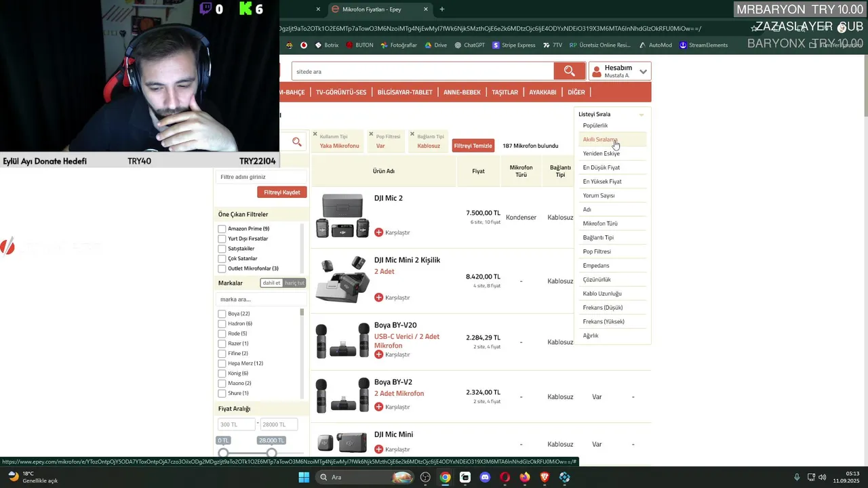The width and height of the screenshot is (868, 488).
Task: Open the BİLGİSAYAR-TABLET category menu
Action: pyautogui.click(x=405, y=92)
